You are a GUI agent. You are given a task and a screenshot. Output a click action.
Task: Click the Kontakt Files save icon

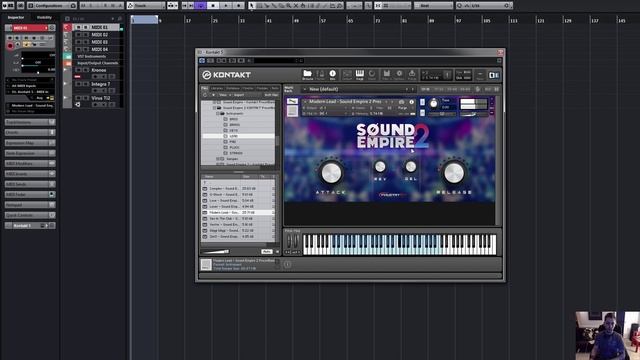[x=386, y=74]
